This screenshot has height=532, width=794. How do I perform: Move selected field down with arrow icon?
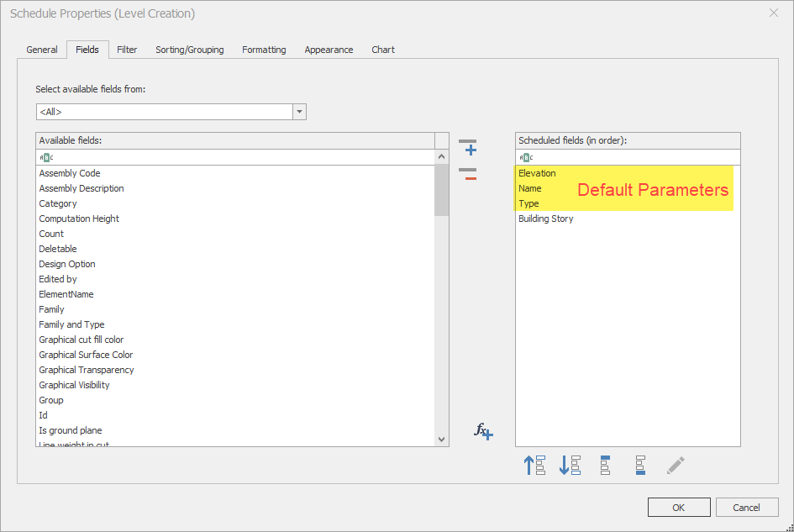[x=570, y=465]
